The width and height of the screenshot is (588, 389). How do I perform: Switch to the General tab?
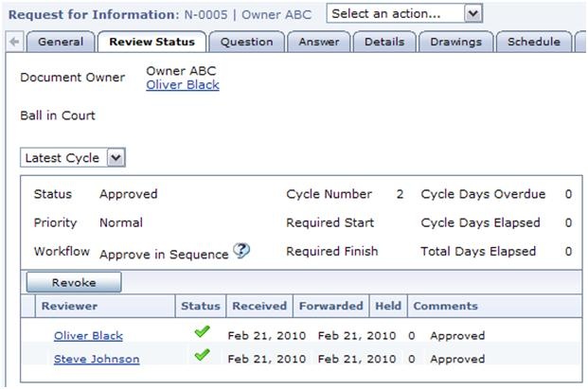[x=61, y=42]
